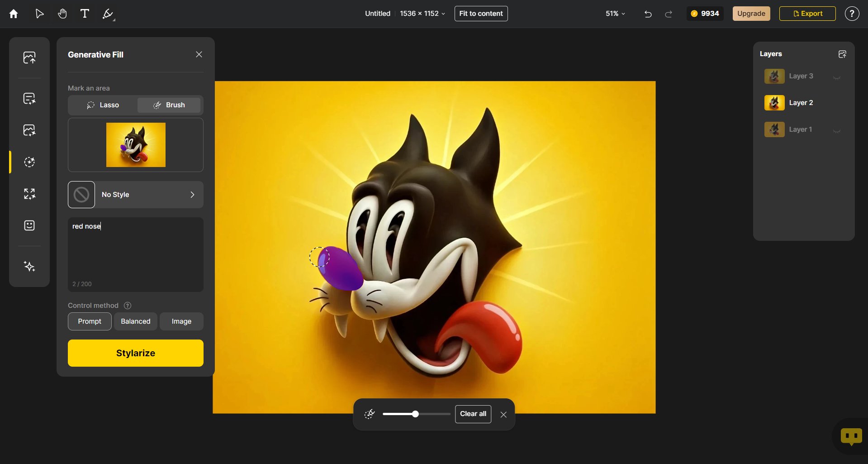Click Control method help icon
This screenshot has height=464, width=868.
click(128, 306)
